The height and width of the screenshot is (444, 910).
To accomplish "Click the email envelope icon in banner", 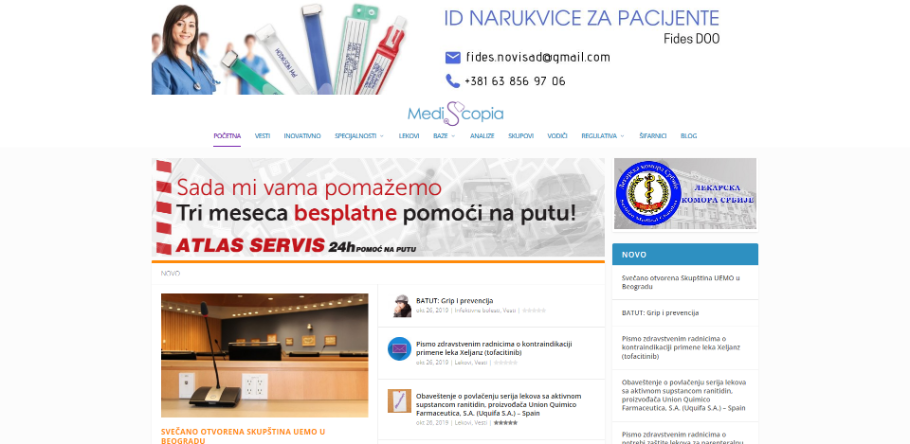I will [453, 57].
